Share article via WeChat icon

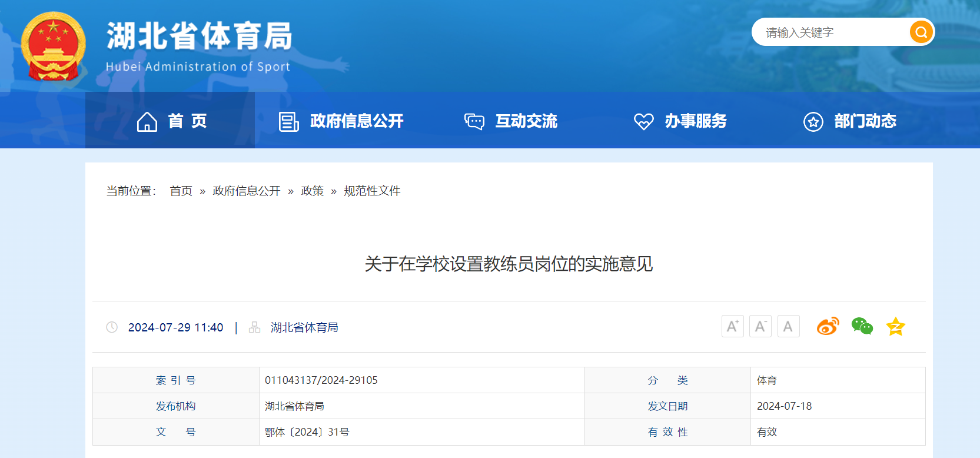click(862, 326)
